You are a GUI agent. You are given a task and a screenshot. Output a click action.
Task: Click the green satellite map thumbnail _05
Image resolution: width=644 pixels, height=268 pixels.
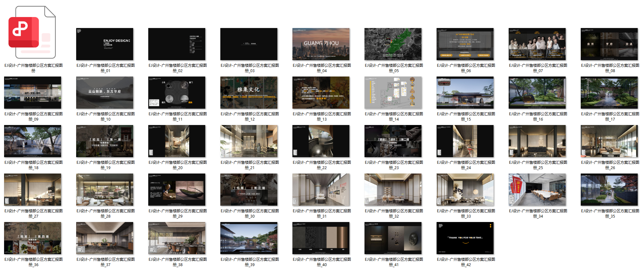(x=393, y=44)
